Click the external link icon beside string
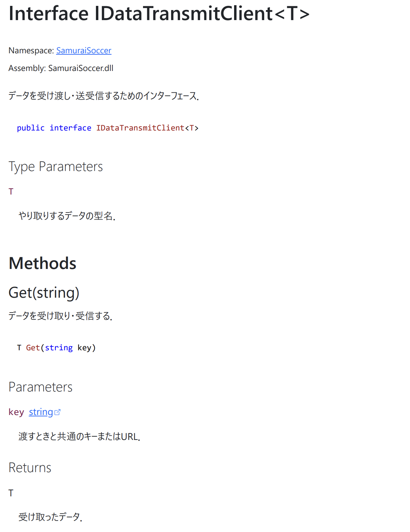This screenshot has width=410, height=532. point(57,412)
